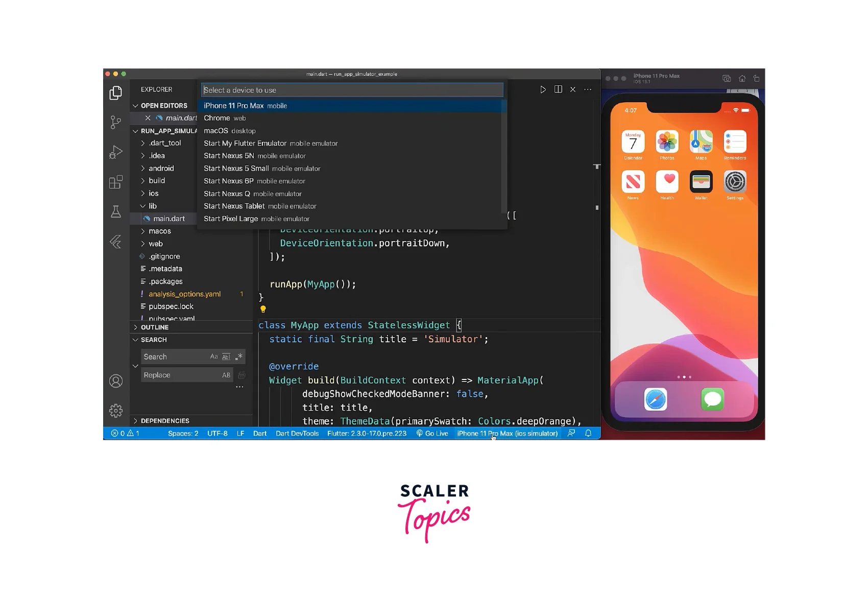Screen dimensions: 868x596
Task: Open the Run and Debug view
Action: 116,152
